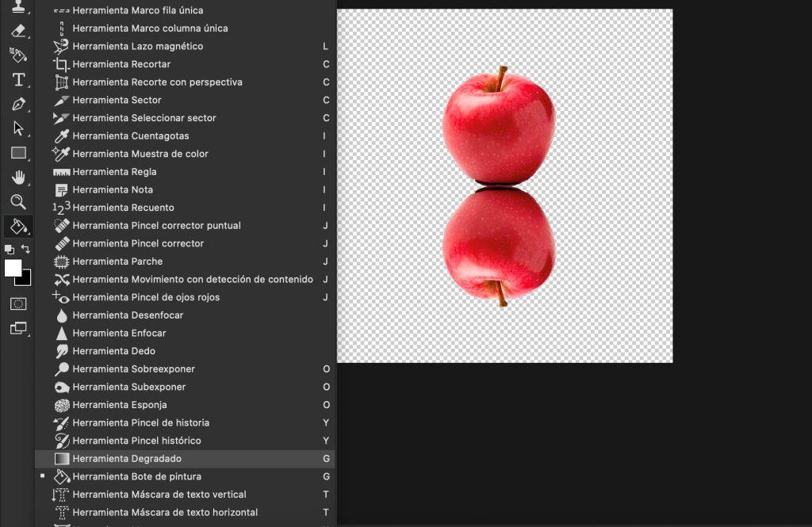Select the Rectangle shape tool
The width and height of the screenshot is (812, 527).
18,153
